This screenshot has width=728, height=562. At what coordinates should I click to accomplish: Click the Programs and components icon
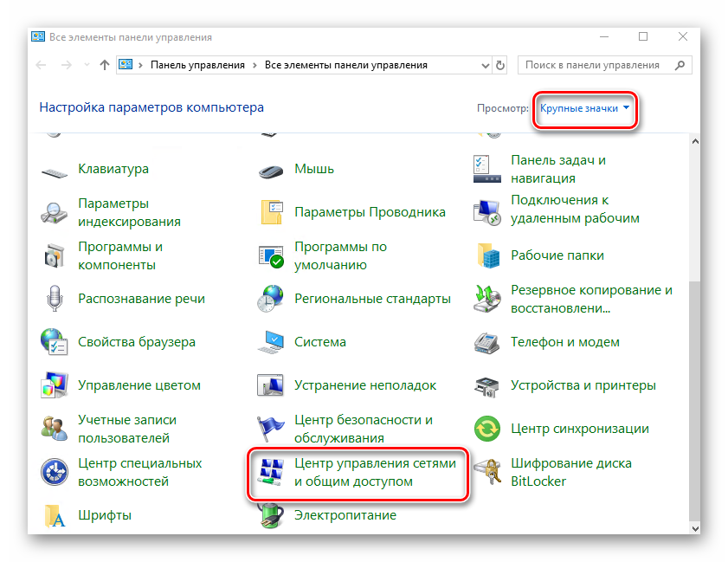54,255
